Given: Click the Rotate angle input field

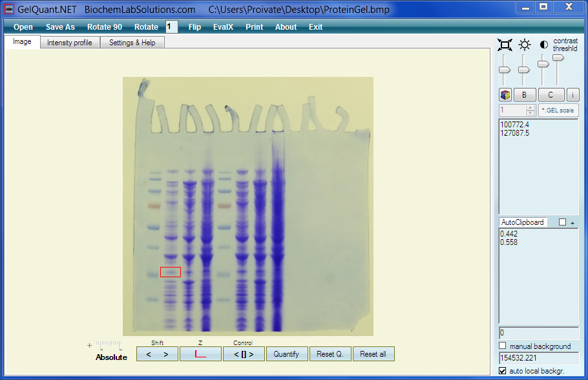Looking at the screenshot, I should (171, 27).
